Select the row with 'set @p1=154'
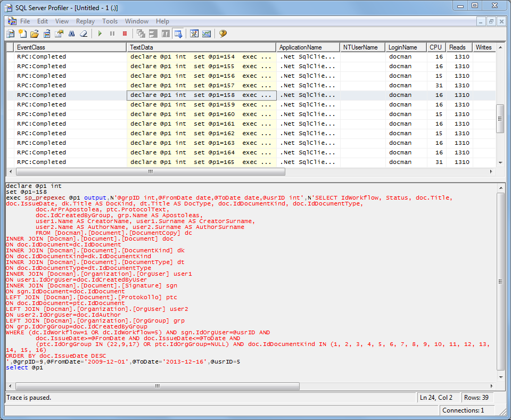The image size is (511, 420). click(251, 57)
